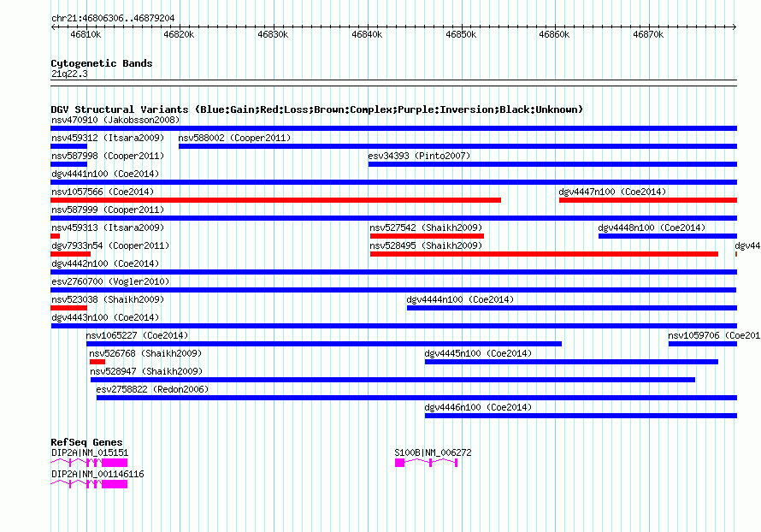This screenshot has width=761, height=532.
Task: Select the nsv459312 (Itsara2009) variant label
Action: tap(108, 138)
